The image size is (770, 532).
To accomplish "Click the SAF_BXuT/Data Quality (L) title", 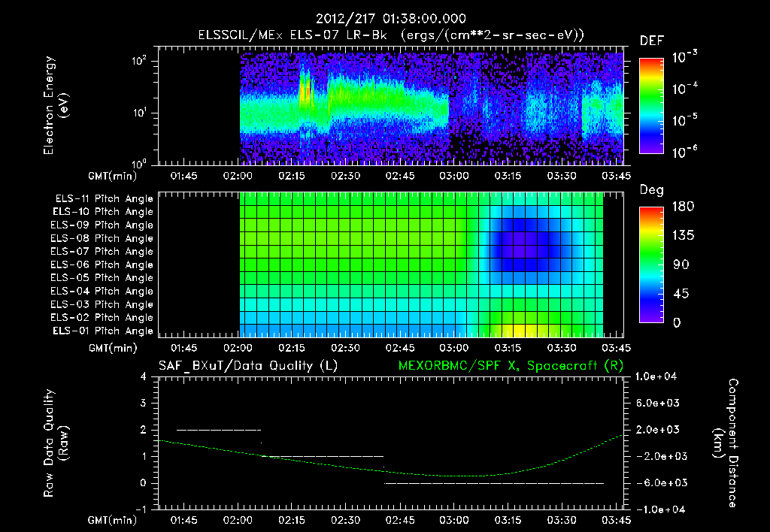I will [248, 366].
